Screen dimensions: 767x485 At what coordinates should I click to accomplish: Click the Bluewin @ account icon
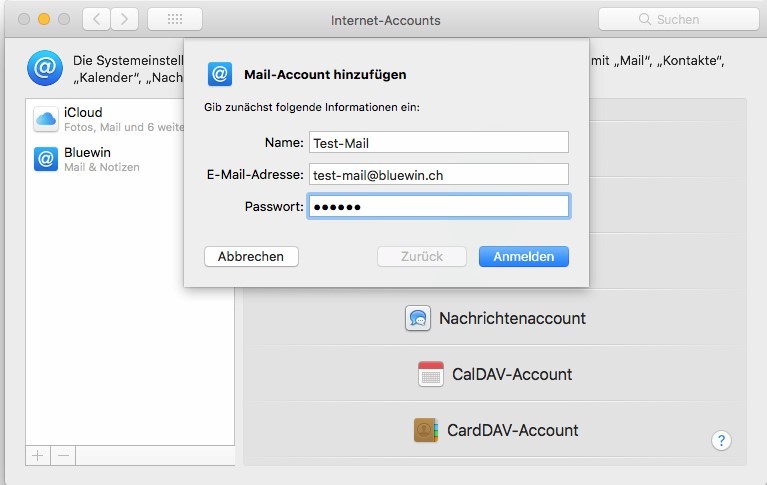tap(46, 158)
